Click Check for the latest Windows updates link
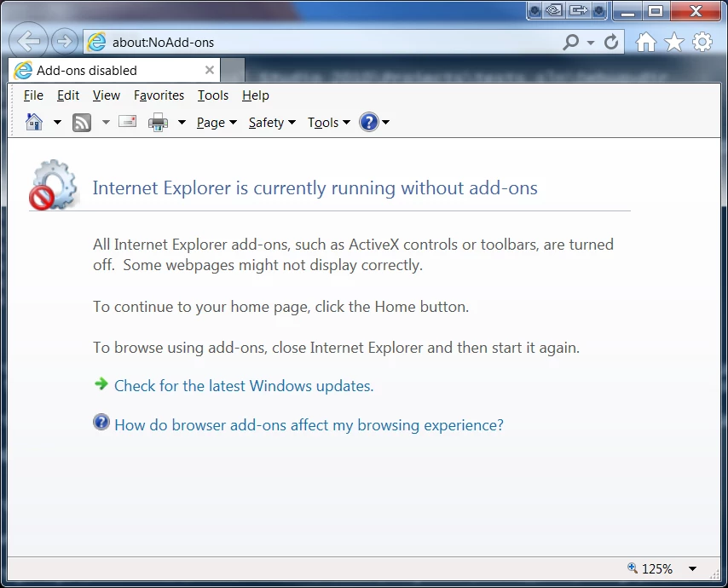728x588 pixels. (x=244, y=386)
